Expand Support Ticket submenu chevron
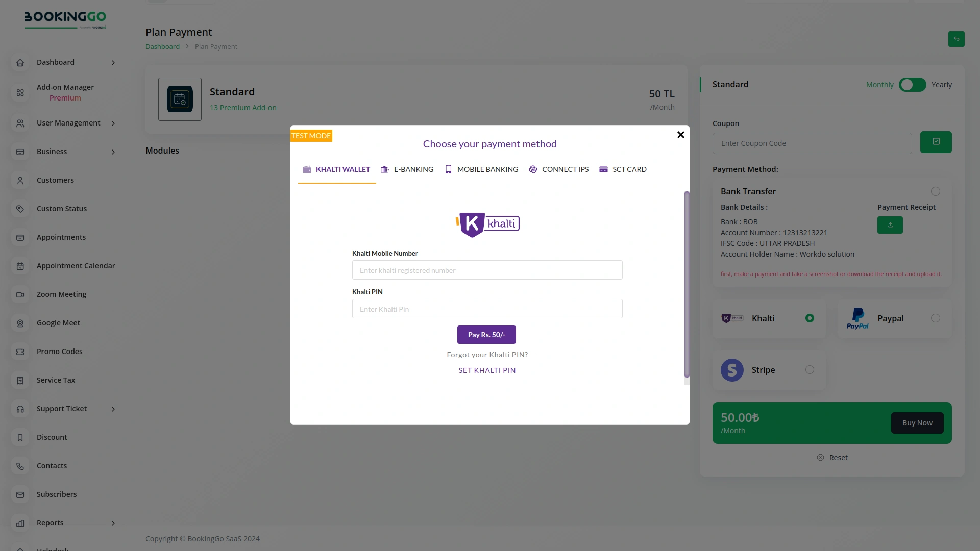 pos(113,409)
